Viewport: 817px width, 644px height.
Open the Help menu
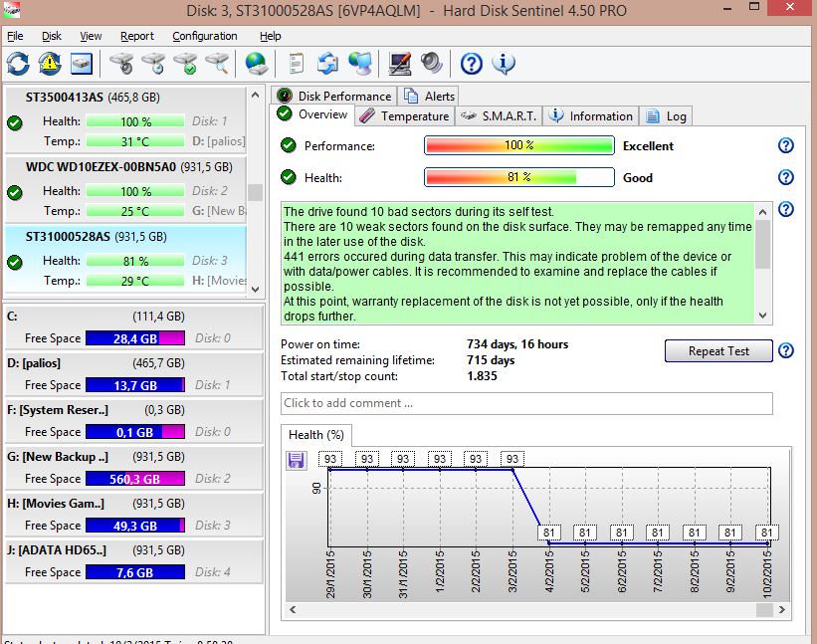[x=271, y=36]
